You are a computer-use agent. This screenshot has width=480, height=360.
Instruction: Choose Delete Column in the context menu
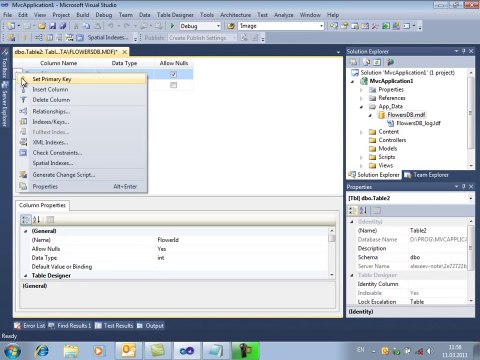82,100
